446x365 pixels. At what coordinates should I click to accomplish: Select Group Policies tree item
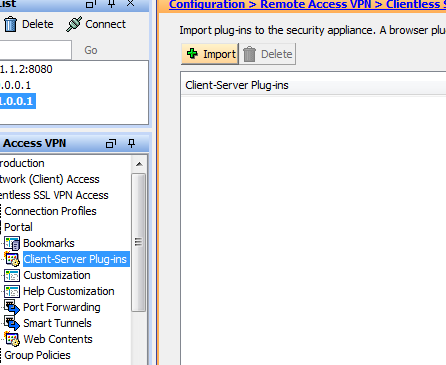[37, 355]
